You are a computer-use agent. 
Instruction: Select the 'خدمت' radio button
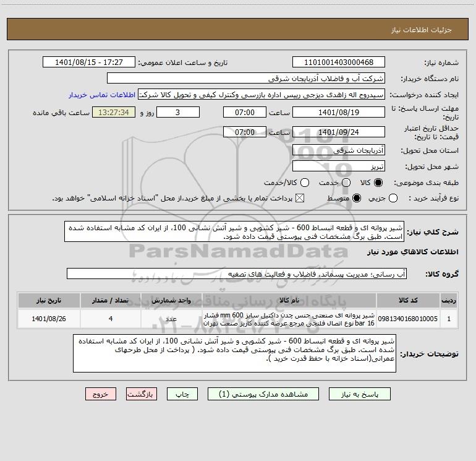(x=346, y=183)
